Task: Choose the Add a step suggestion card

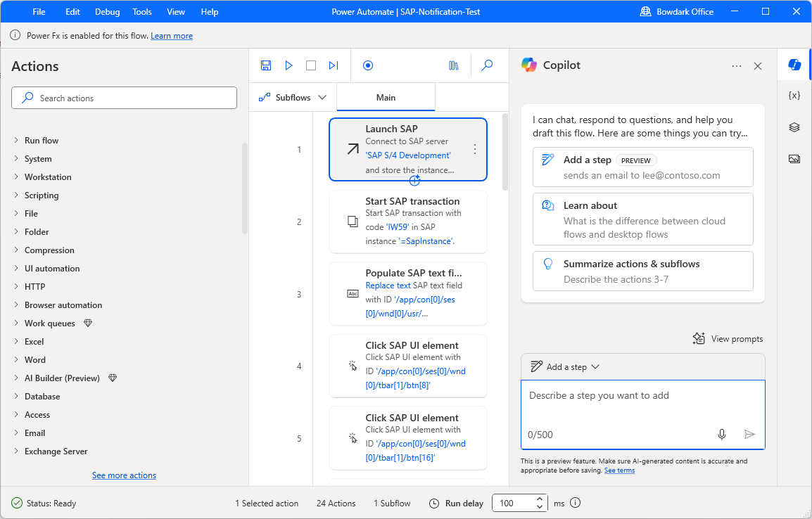Action: click(x=642, y=167)
